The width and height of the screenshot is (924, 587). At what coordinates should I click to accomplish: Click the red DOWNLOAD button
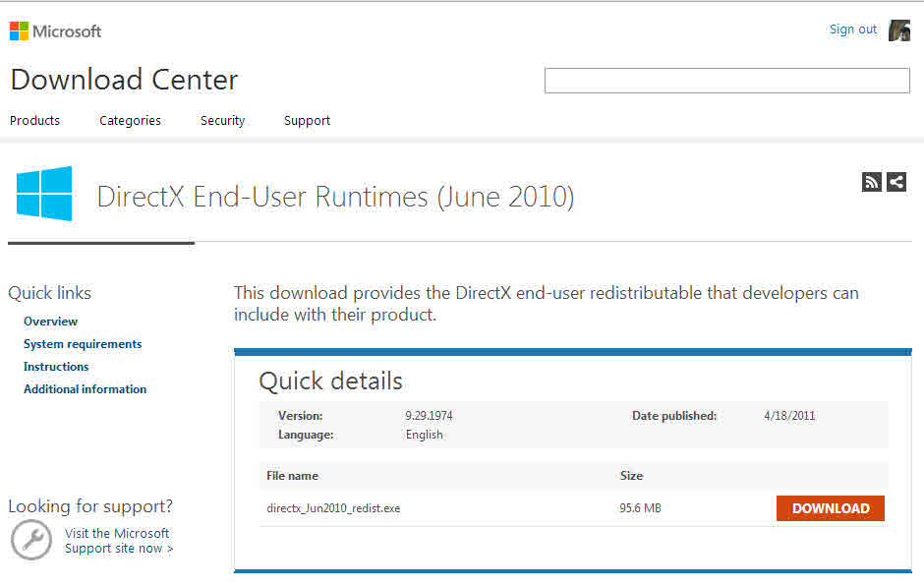pyautogui.click(x=831, y=508)
